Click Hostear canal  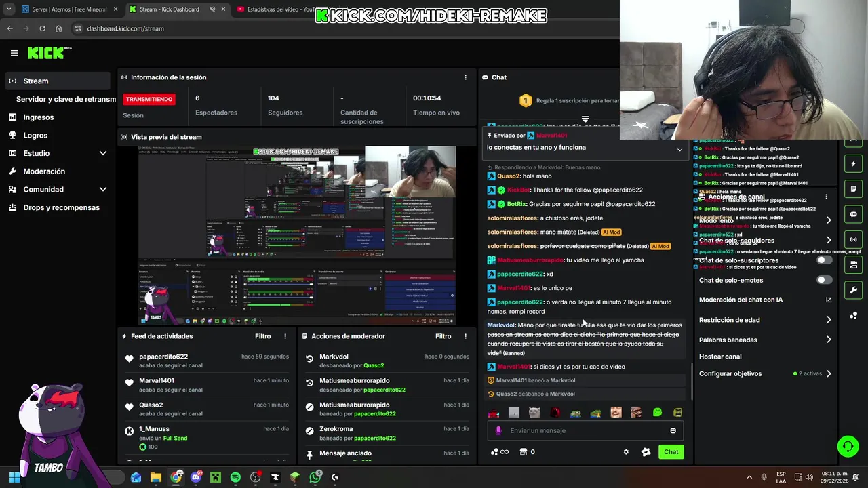[x=720, y=357]
